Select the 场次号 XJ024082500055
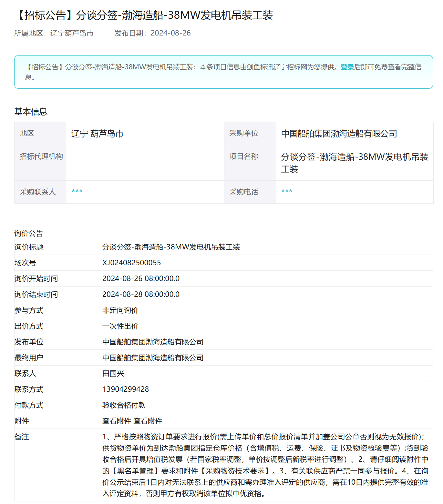The height and width of the screenshot is (504, 443). point(131,263)
